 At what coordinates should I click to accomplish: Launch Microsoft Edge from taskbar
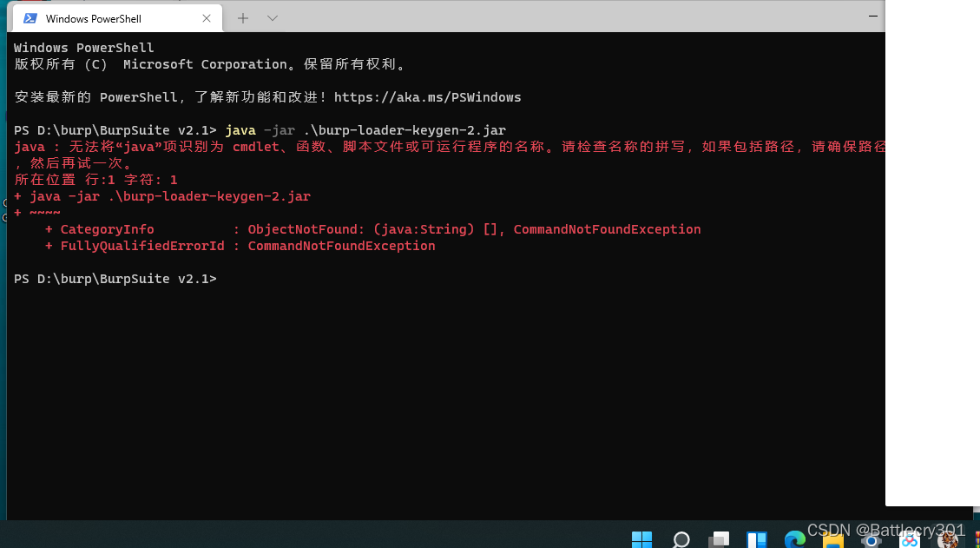794,539
